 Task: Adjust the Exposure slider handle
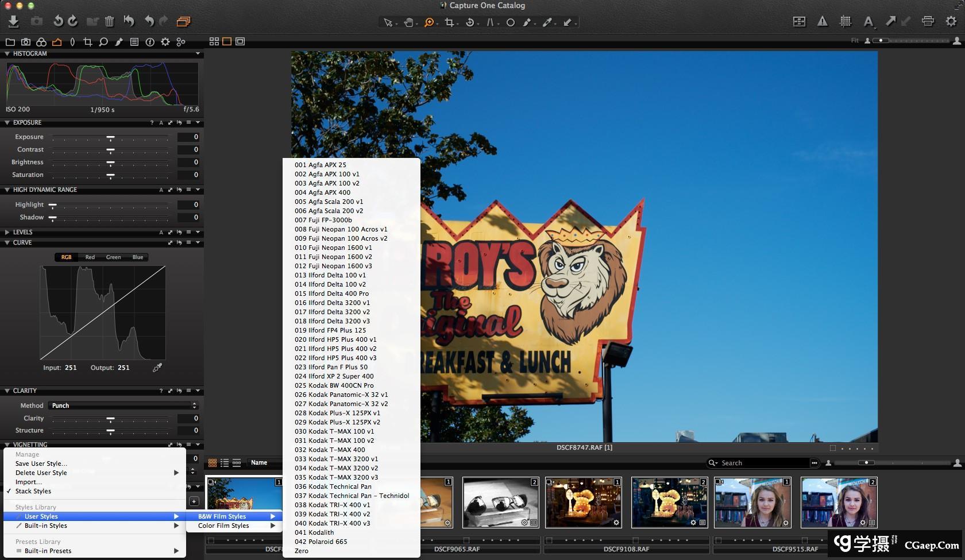tap(110, 137)
